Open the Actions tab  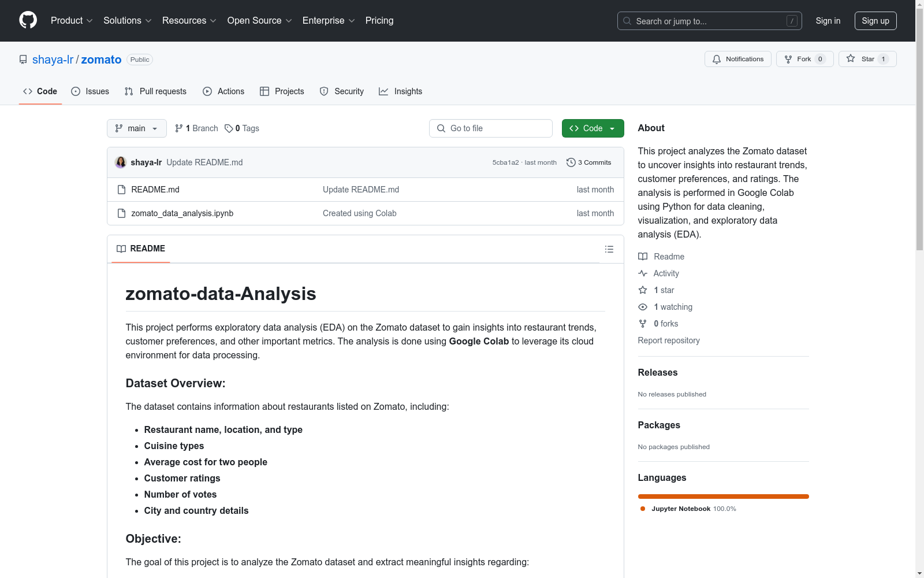coord(223,91)
